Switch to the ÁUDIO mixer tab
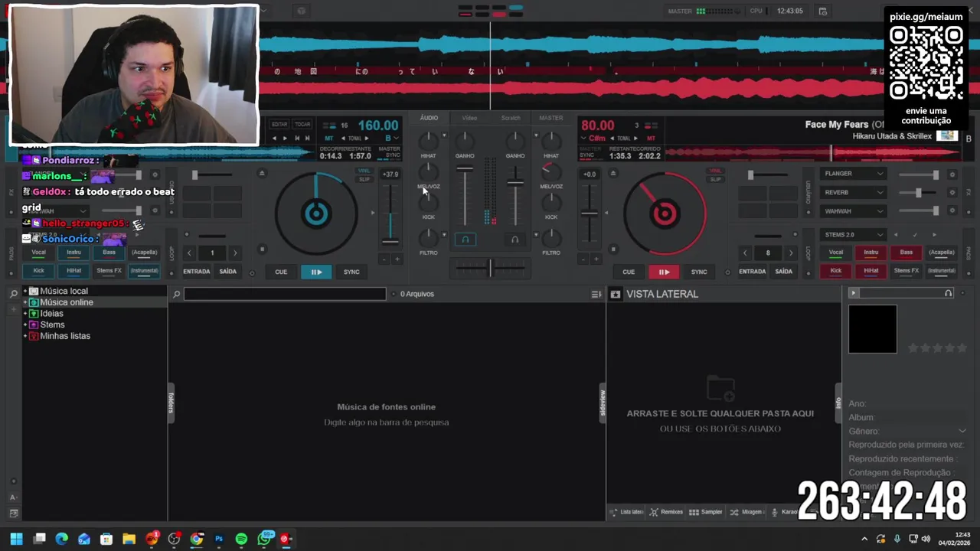The width and height of the screenshot is (980, 551). point(429,118)
